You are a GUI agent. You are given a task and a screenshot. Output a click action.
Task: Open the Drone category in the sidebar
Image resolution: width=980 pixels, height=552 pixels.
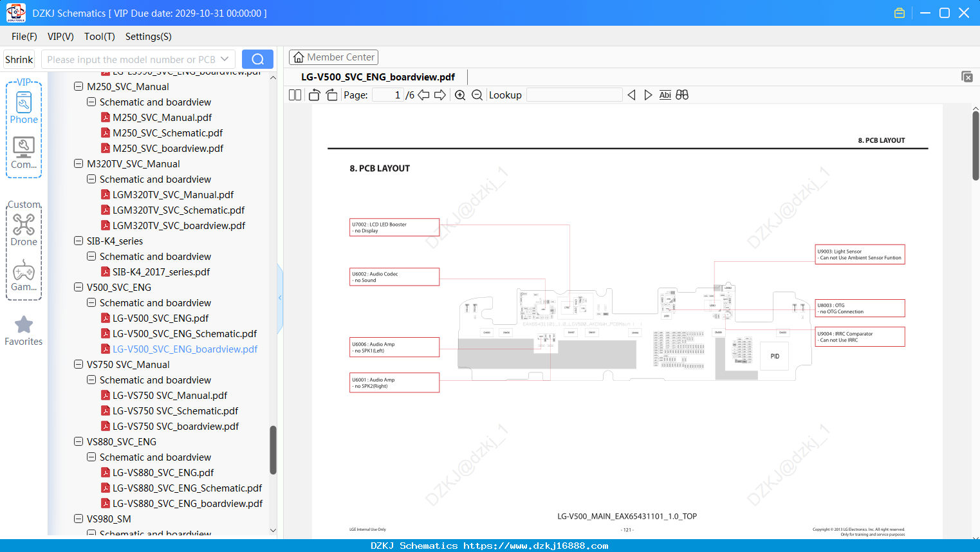pyautogui.click(x=24, y=230)
